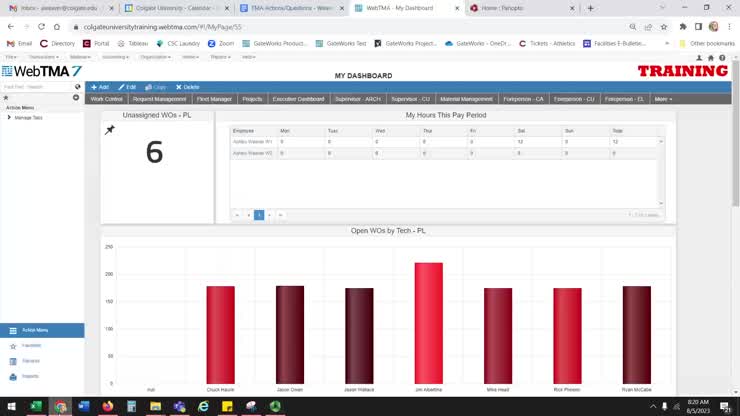
Task: Open the Transactions dropdown menu
Action: point(43,57)
